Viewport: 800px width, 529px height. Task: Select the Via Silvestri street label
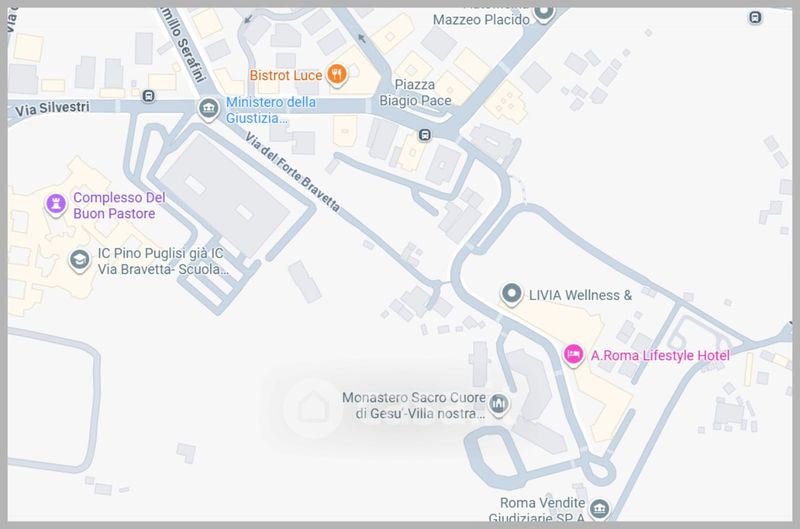[52, 109]
